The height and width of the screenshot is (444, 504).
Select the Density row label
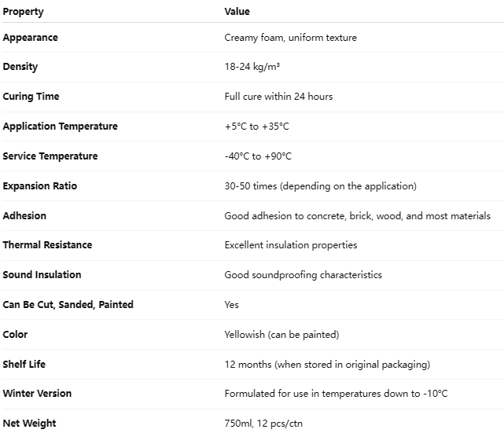[x=20, y=68]
